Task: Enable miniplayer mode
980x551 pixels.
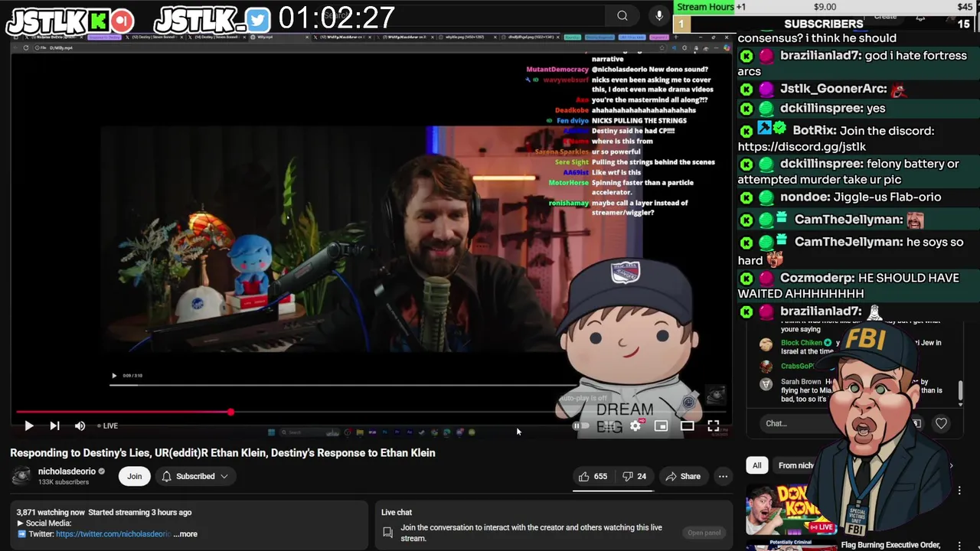Action: point(661,425)
